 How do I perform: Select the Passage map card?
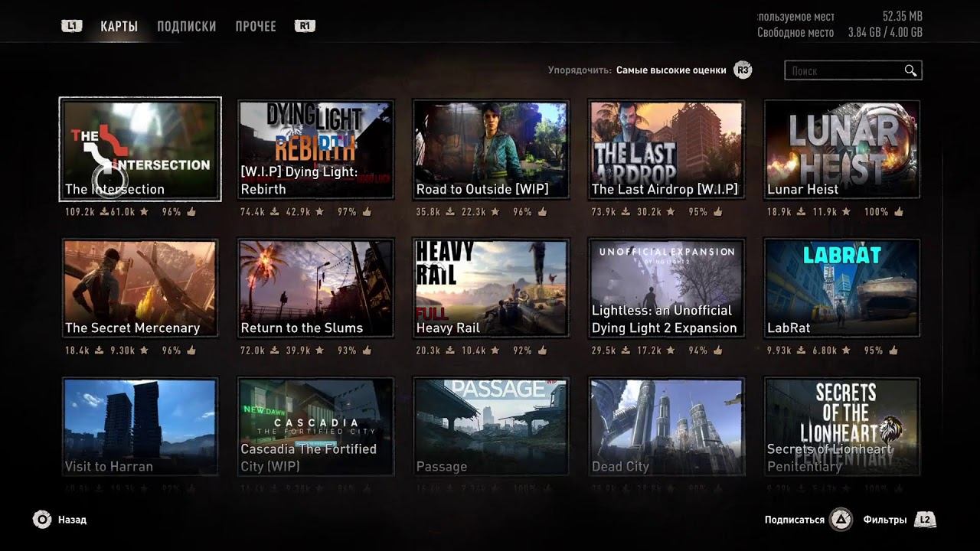(491, 427)
